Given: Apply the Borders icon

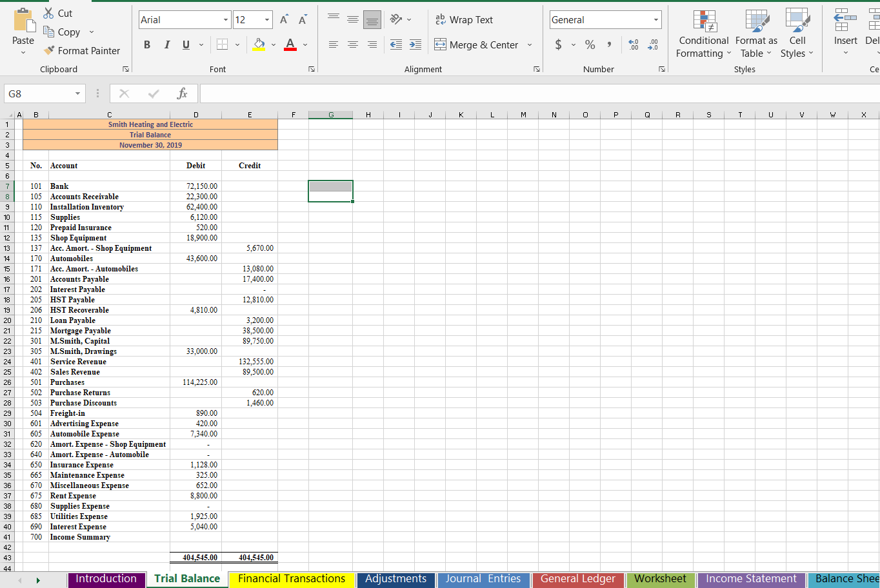Looking at the screenshot, I should pos(223,44).
